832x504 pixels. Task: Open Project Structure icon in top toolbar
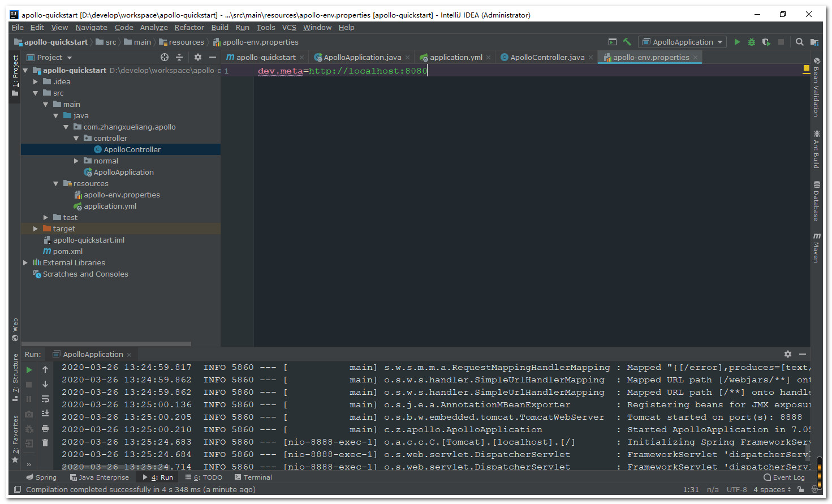tap(814, 42)
